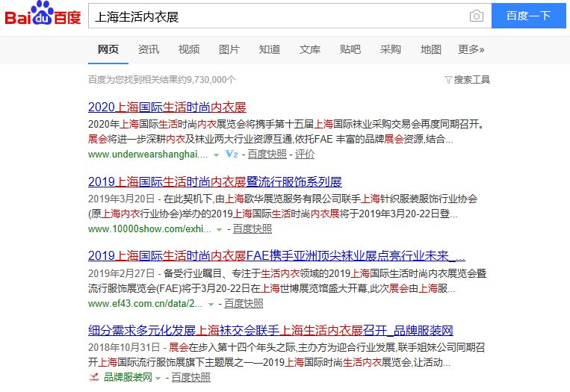This screenshot has height=392, width=570.
Task: Click date 2019年3月20日 in second result
Action: pyautogui.click(x=122, y=199)
